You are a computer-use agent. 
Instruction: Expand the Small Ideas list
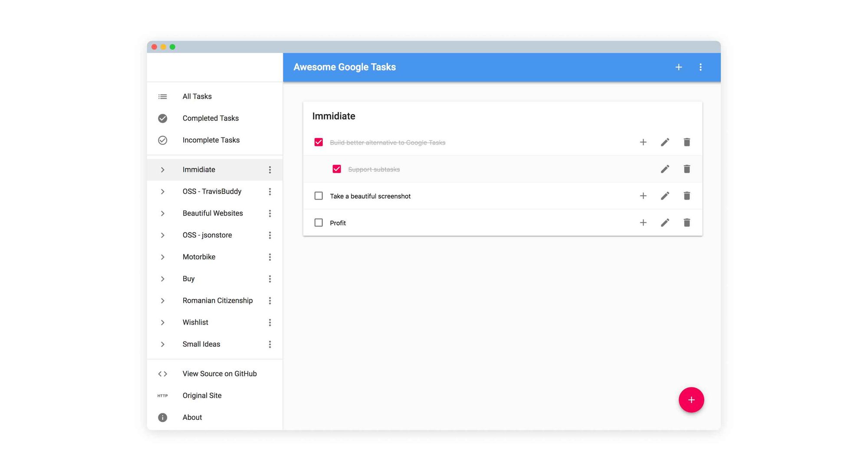[161, 344]
